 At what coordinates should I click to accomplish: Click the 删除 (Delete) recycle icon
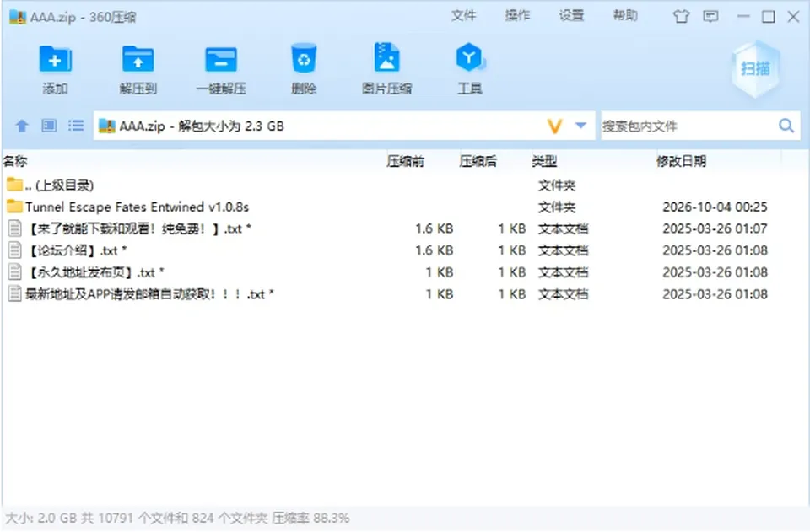click(x=304, y=58)
